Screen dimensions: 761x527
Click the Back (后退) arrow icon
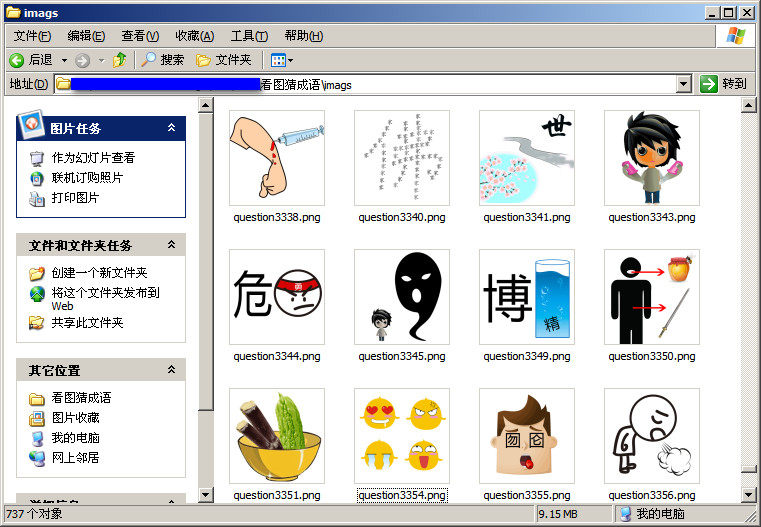pos(17,60)
